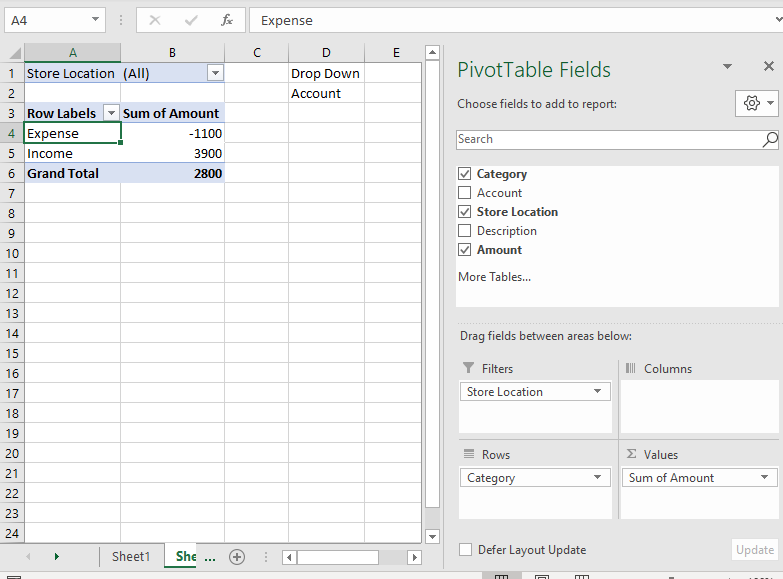The image size is (783, 579).
Task: Add a new sheet with plus icon
Action: click(x=237, y=557)
